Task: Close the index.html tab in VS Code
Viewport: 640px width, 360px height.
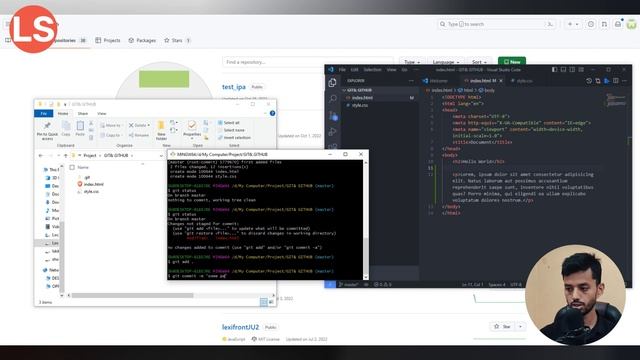Action: [501, 81]
